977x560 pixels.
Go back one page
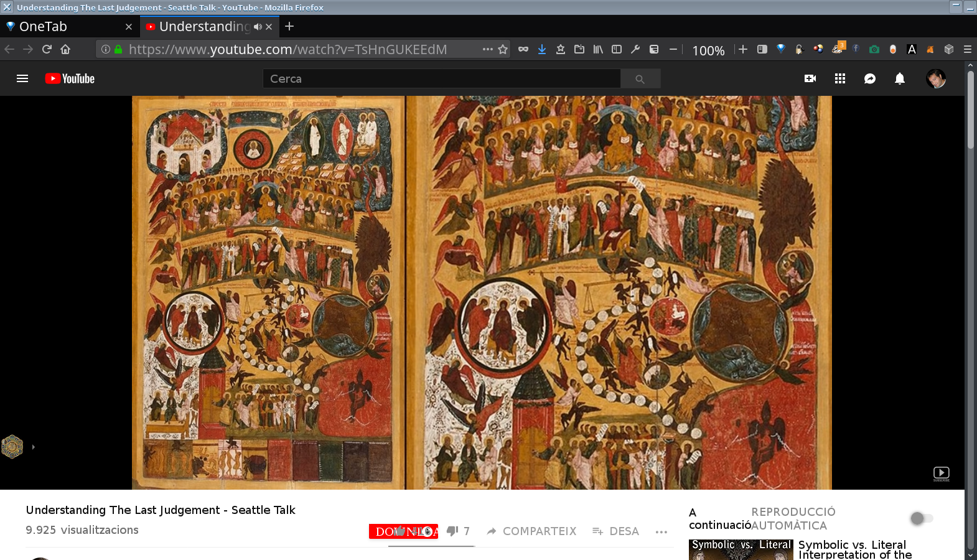[x=9, y=49]
